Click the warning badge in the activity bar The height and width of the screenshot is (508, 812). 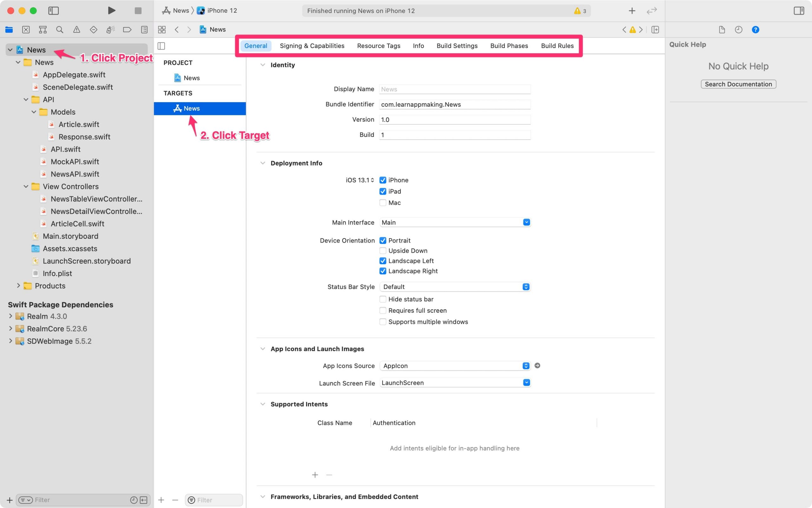[x=580, y=11]
